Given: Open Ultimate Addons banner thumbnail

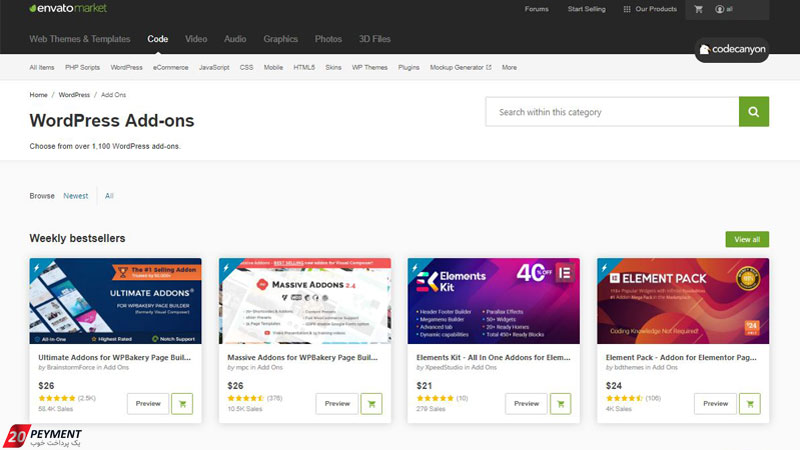Looking at the screenshot, I should [115, 301].
